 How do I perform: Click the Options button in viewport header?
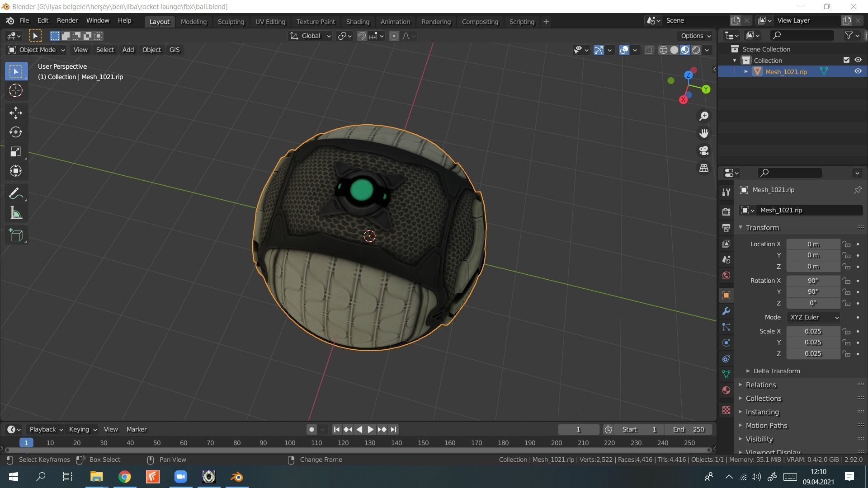[696, 36]
